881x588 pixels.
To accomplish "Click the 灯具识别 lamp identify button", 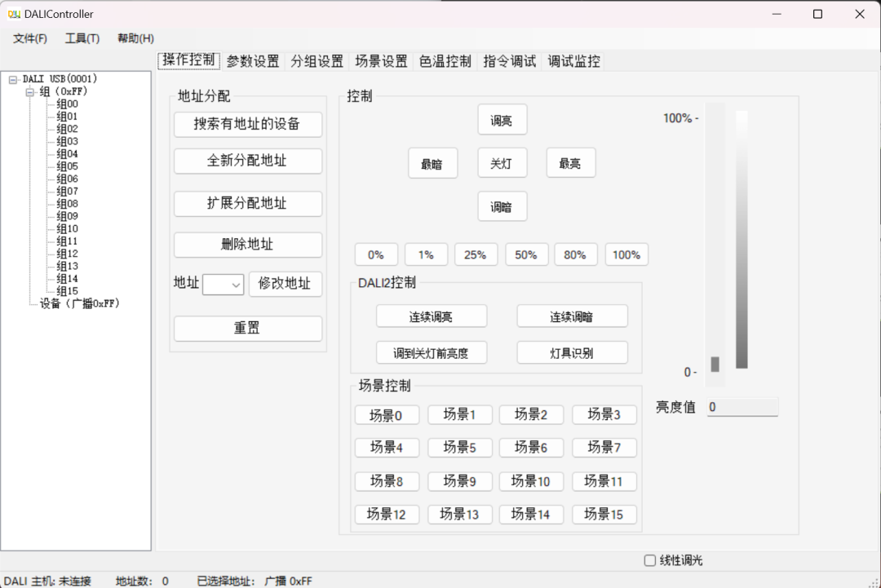I will coord(572,352).
